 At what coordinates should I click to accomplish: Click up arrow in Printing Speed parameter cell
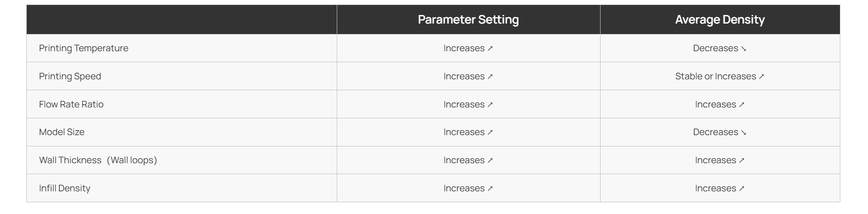click(x=490, y=77)
